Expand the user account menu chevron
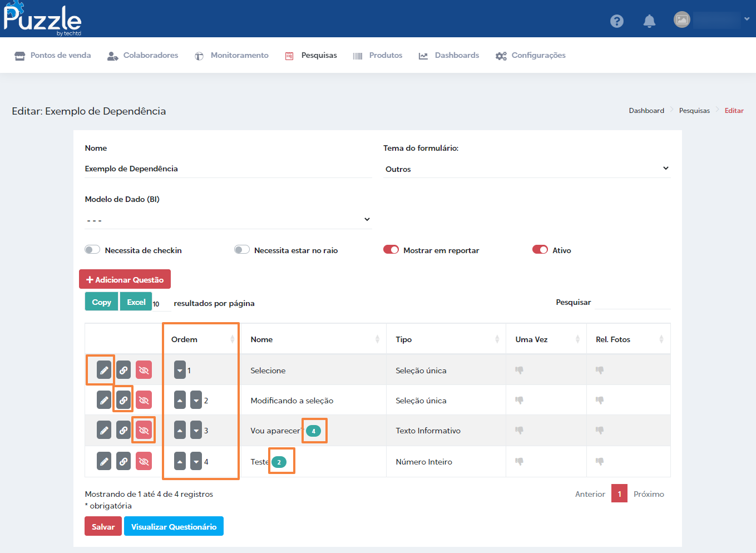The width and height of the screenshot is (756, 553). (747, 19)
